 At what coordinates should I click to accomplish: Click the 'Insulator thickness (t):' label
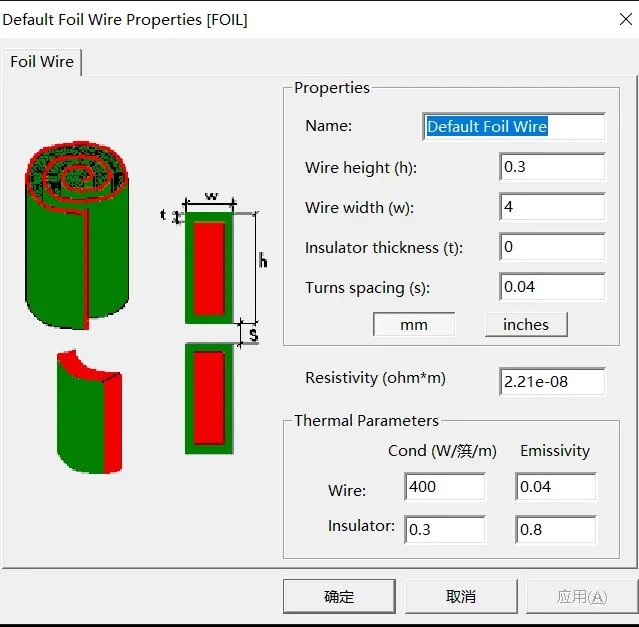pos(384,248)
